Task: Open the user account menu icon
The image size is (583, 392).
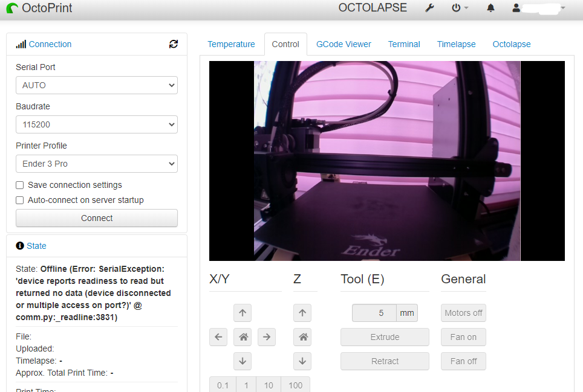Action: click(516, 8)
